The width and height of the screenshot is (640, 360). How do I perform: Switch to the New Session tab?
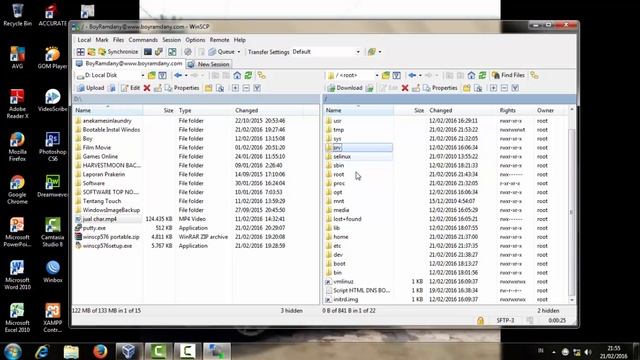209,64
